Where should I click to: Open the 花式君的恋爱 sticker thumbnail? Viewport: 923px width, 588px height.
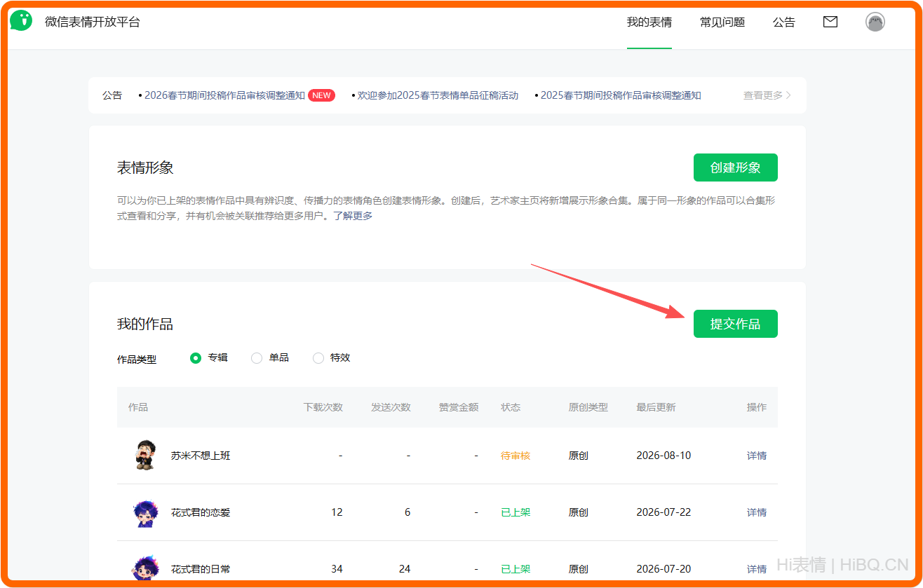[145, 512]
